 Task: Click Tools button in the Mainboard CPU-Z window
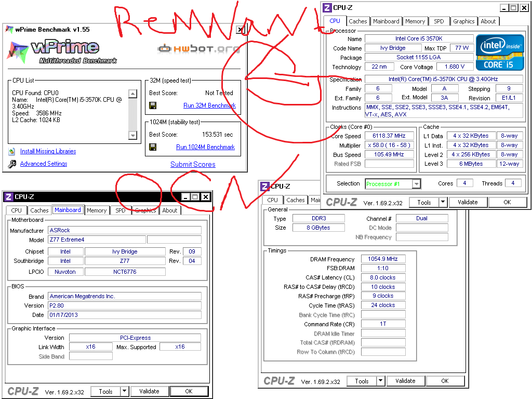(105, 392)
